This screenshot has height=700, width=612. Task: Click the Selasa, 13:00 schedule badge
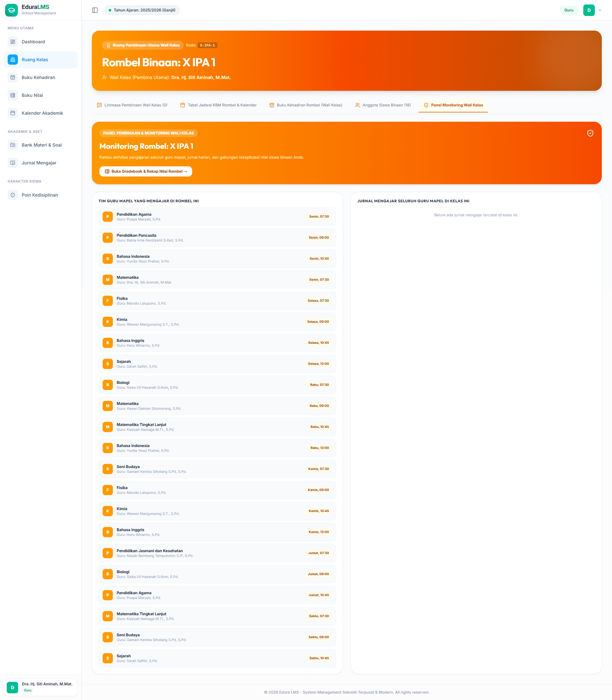[318, 364]
